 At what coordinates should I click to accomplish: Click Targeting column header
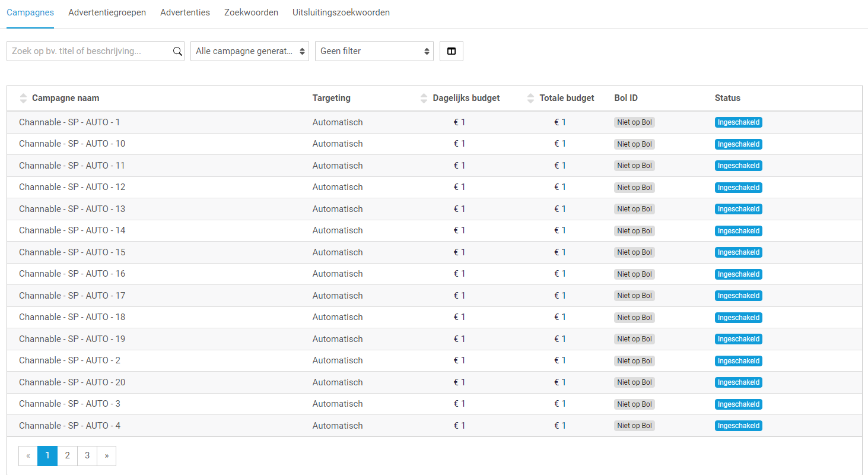[332, 98]
